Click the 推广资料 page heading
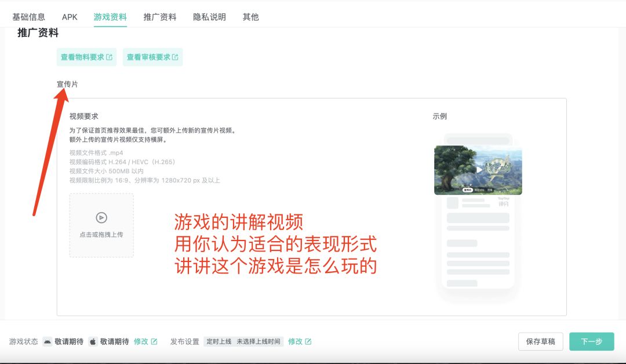Image resolution: width=626 pixels, height=364 pixels. [38, 32]
